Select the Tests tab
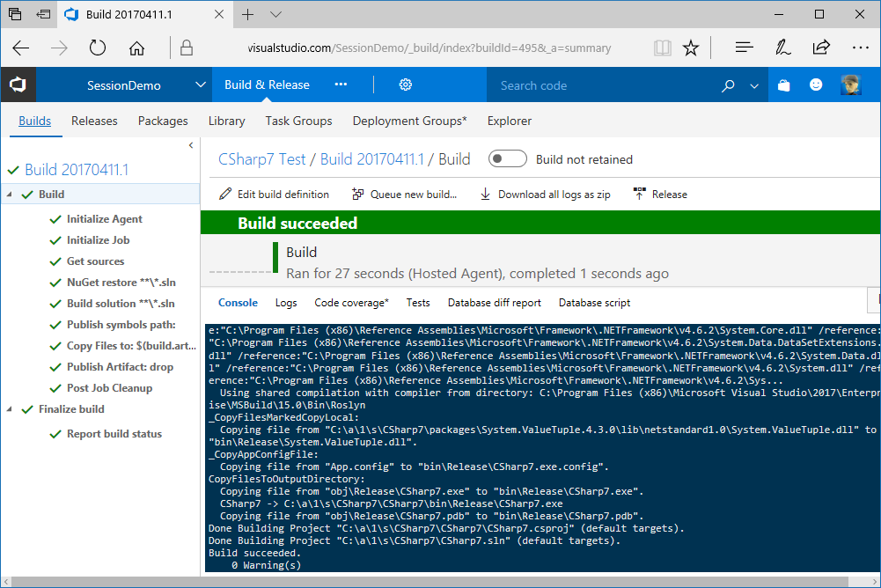 [x=418, y=303]
